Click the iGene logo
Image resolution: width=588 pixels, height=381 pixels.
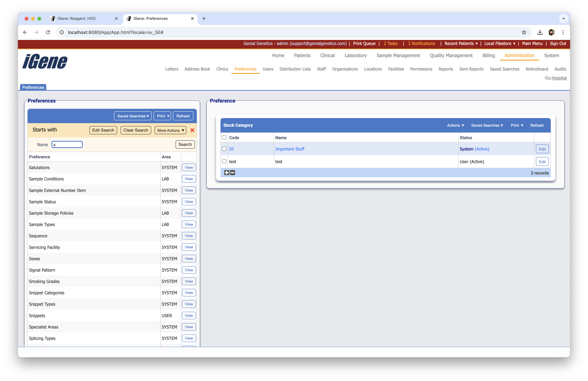pos(44,61)
